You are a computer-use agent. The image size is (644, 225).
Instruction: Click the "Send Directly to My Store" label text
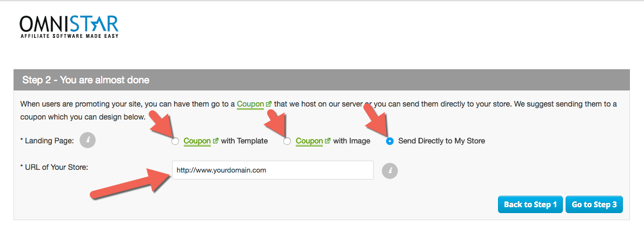[441, 141]
